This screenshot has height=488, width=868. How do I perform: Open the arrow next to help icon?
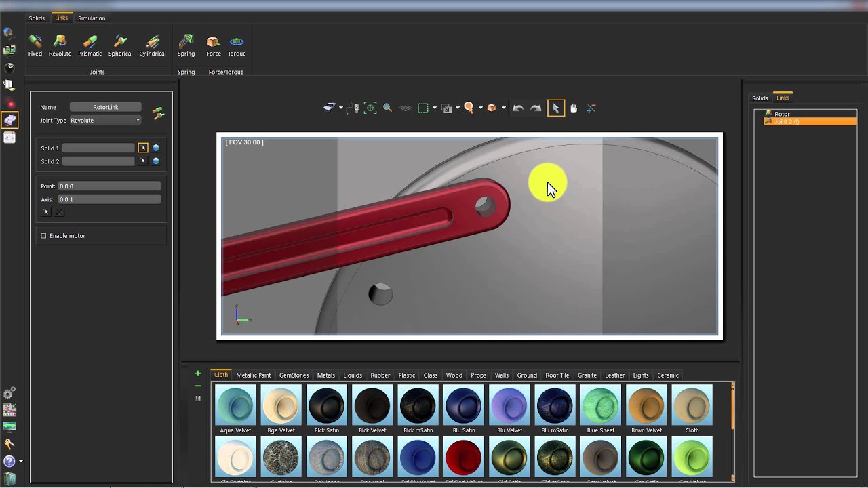21,461
